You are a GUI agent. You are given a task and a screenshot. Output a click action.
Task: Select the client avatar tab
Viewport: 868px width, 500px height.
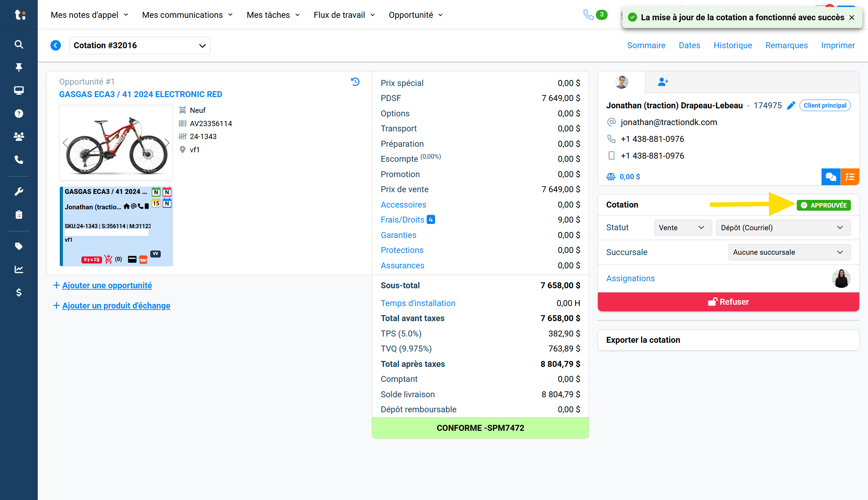(x=621, y=82)
